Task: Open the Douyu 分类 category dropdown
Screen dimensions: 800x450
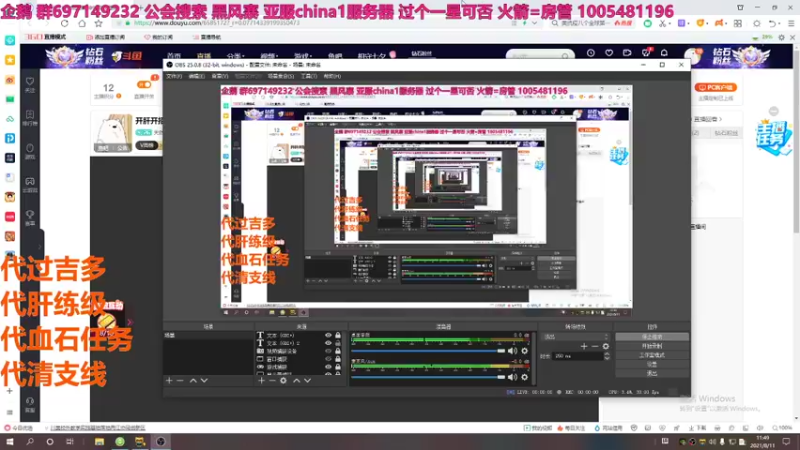Action: (235, 56)
